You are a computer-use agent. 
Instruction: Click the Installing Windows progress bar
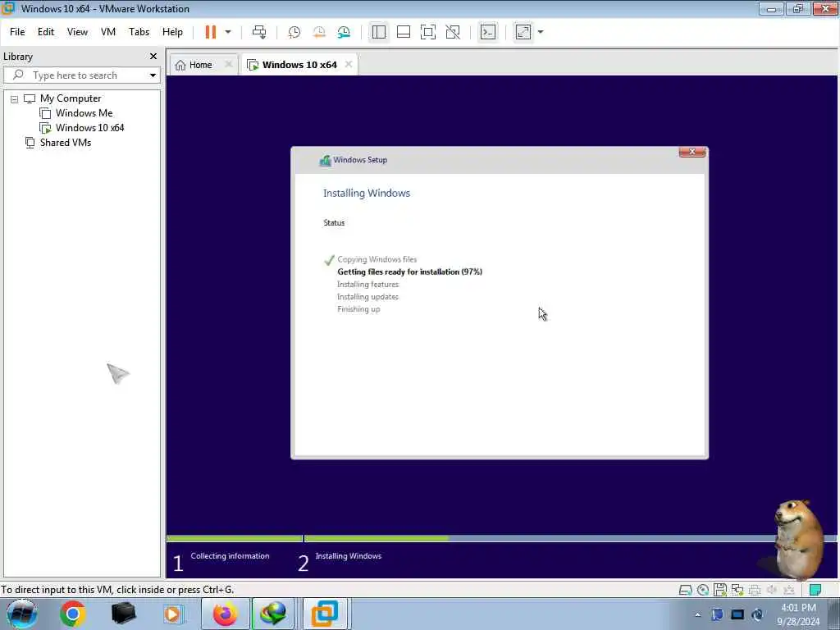pos(570,538)
